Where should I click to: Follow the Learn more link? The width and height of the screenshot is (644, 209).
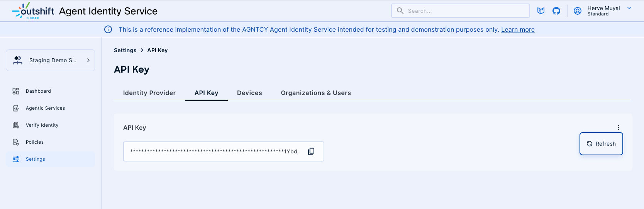coord(517,30)
